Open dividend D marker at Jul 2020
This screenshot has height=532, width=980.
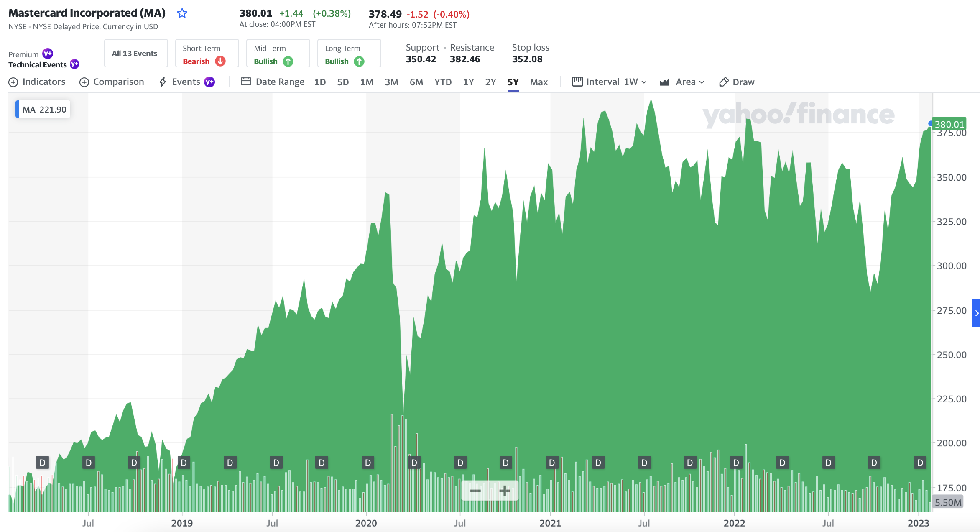[x=460, y=463]
